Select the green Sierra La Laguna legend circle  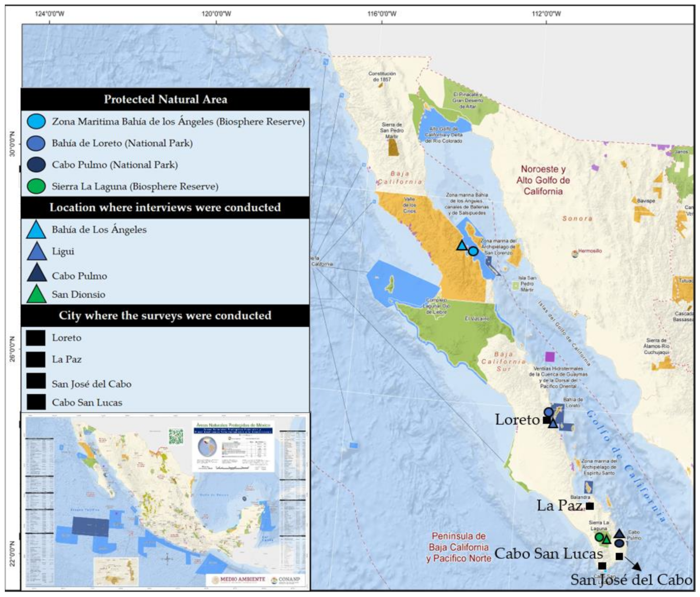tap(36, 186)
